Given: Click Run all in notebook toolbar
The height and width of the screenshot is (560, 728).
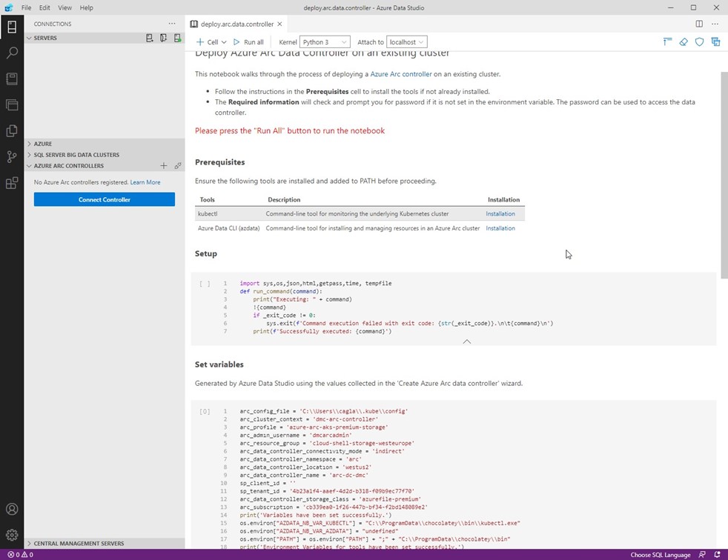Looking at the screenshot, I should [x=248, y=41].
